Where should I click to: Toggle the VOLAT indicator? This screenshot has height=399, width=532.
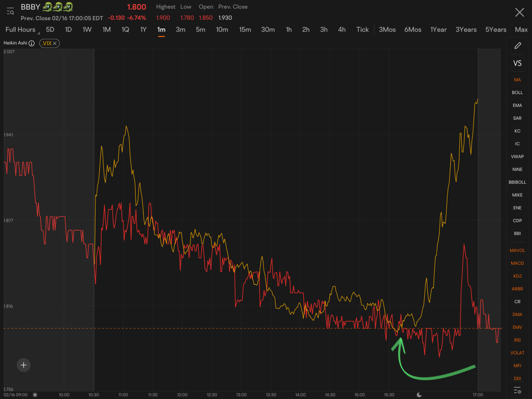pyautogui.click(x=517, y=353)
